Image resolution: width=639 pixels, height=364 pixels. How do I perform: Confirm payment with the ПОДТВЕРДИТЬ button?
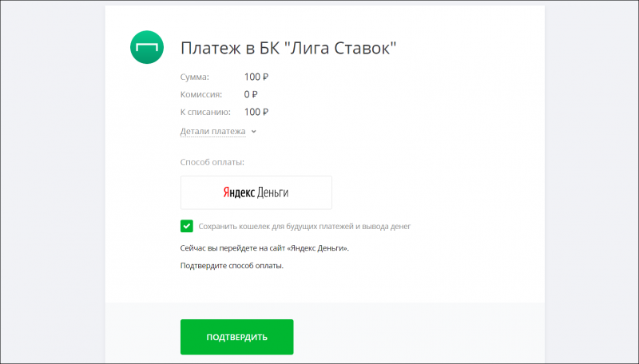tap(236, 337)
